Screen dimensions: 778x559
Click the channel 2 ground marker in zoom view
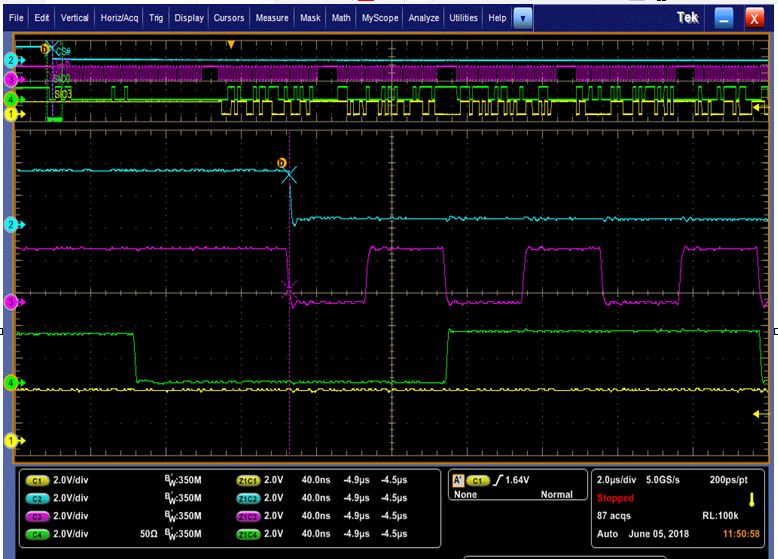14,225
